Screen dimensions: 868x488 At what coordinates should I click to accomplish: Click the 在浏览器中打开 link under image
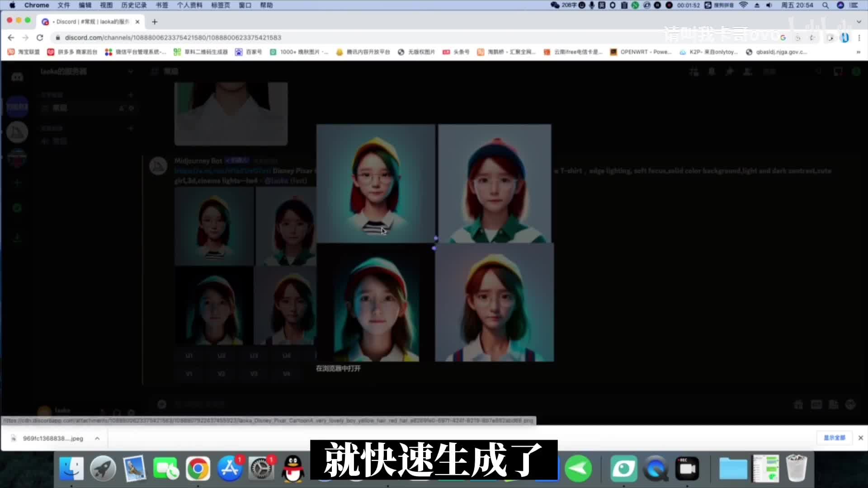coord(338,369)
